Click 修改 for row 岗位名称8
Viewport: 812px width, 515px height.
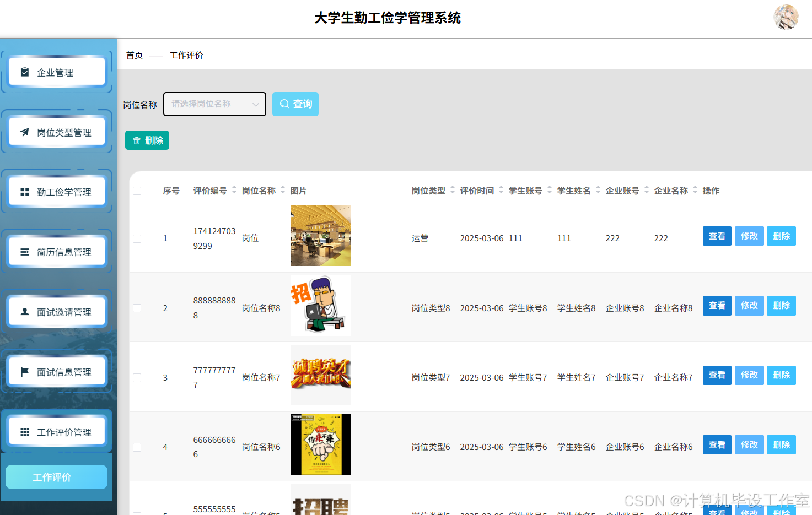749,306
